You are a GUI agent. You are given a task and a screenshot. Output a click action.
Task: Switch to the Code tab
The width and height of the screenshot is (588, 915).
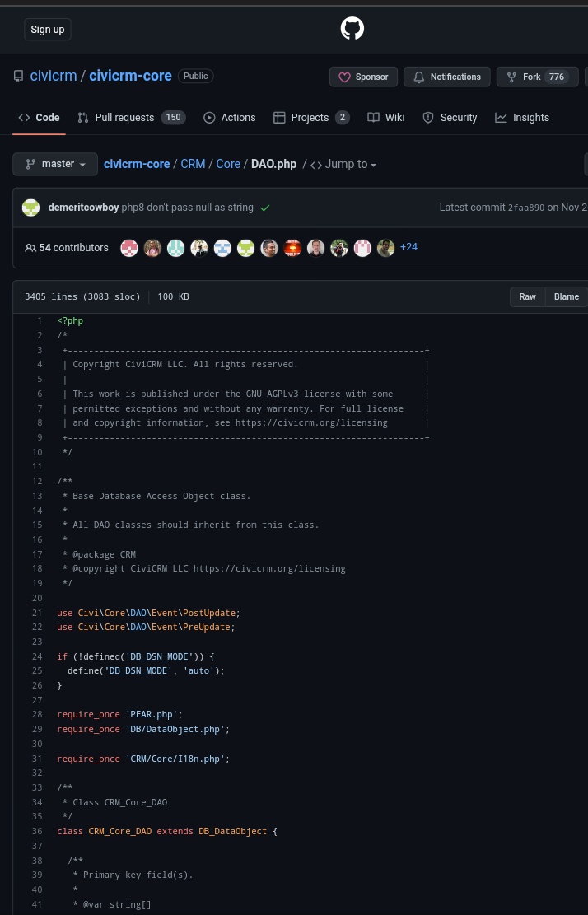(39, 117)
